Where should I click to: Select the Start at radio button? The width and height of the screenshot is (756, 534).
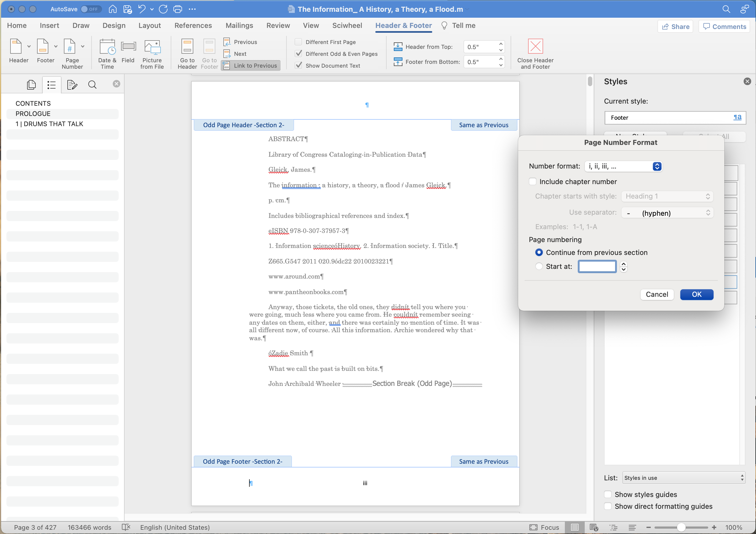(539, 266)
